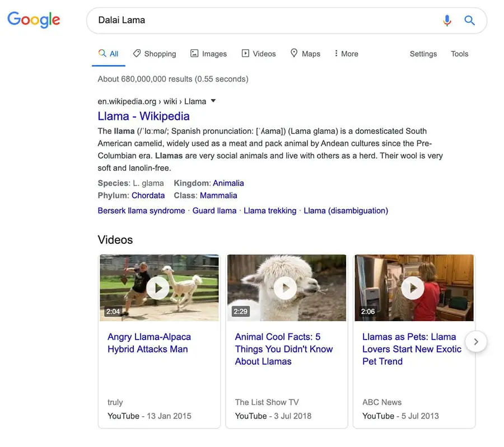Open the More search categories menu
This screenshot has width=504, height=447.
[346, 54]
